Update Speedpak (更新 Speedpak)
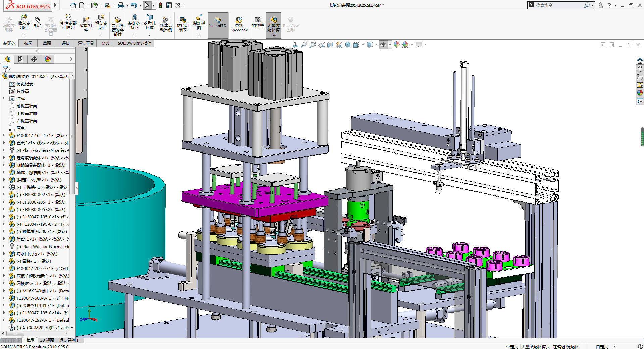The height and width of the screenshot is (349, 644). (239, 24)
